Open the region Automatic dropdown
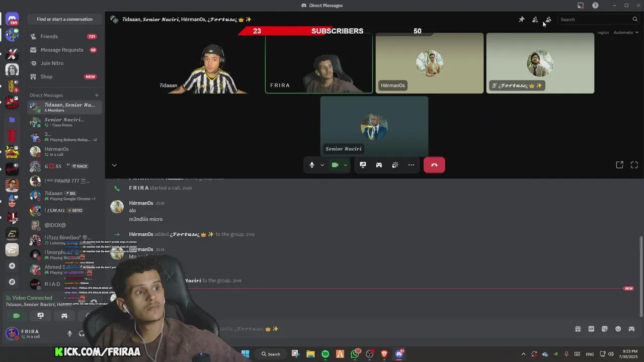Viewport: 644px width, 362px height. pyautogui.click(x=626, y=32)
